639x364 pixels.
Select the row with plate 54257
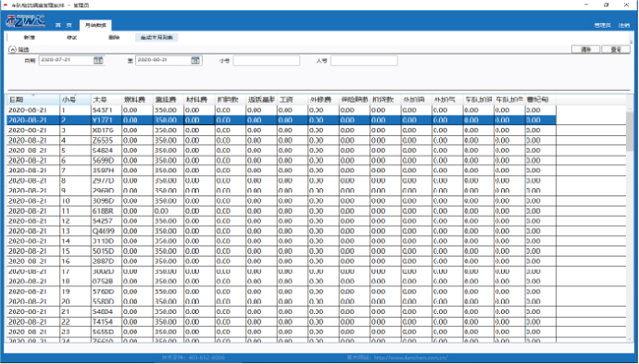tap(282, 221)
